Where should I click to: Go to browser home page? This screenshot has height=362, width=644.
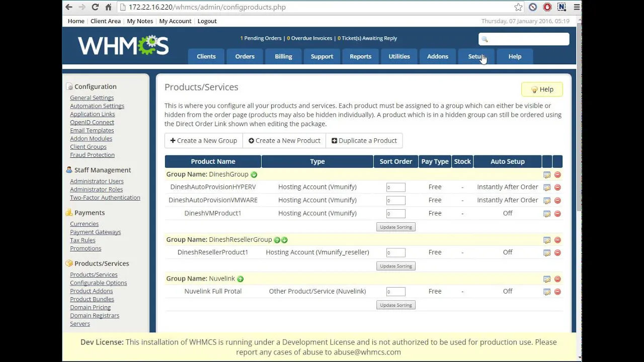tap(108, 7)
